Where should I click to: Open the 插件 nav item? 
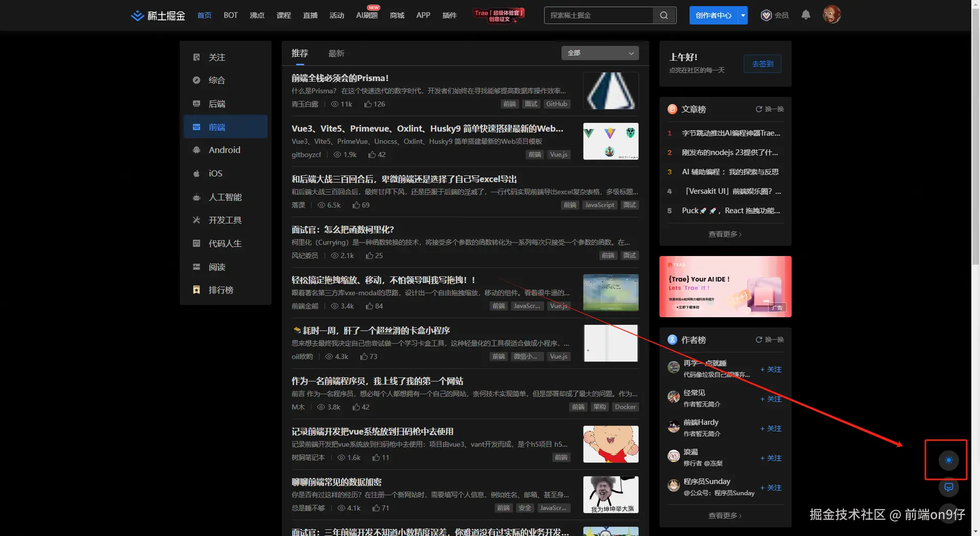point(450,15)
